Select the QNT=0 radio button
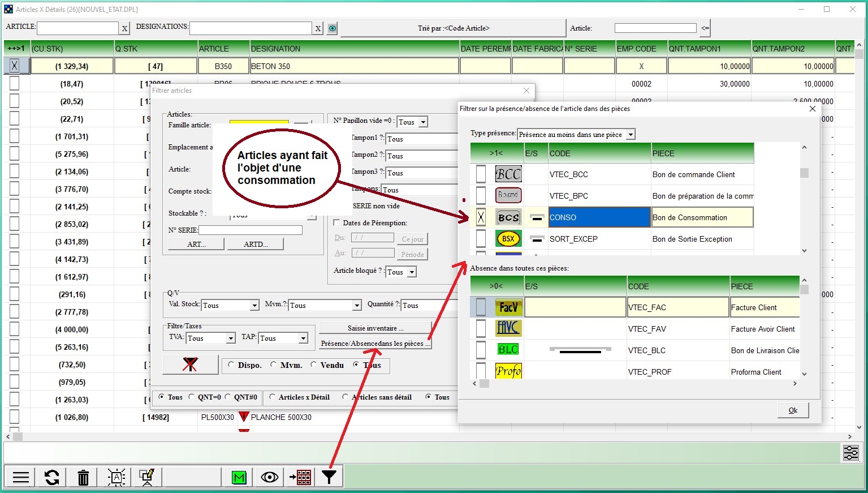The width and height of the screenshot is (868, 493). [x=191, y=397]
